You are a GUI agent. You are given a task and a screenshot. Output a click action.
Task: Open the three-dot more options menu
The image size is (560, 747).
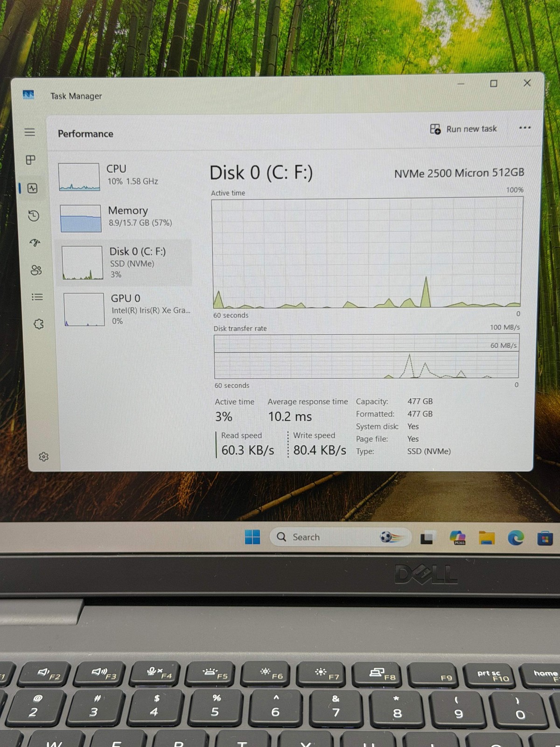pyautogui.click(x=525, y=127)
